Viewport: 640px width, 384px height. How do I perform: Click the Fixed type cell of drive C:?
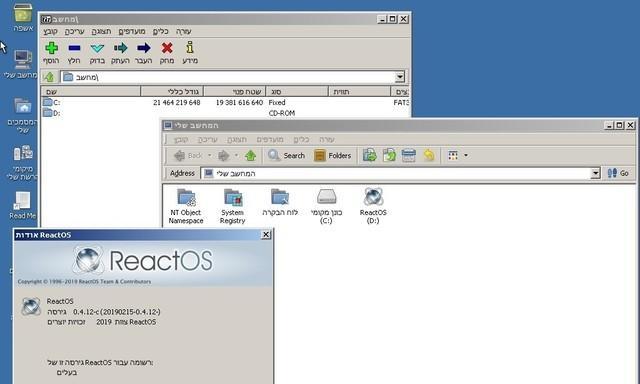click(277, 102)
